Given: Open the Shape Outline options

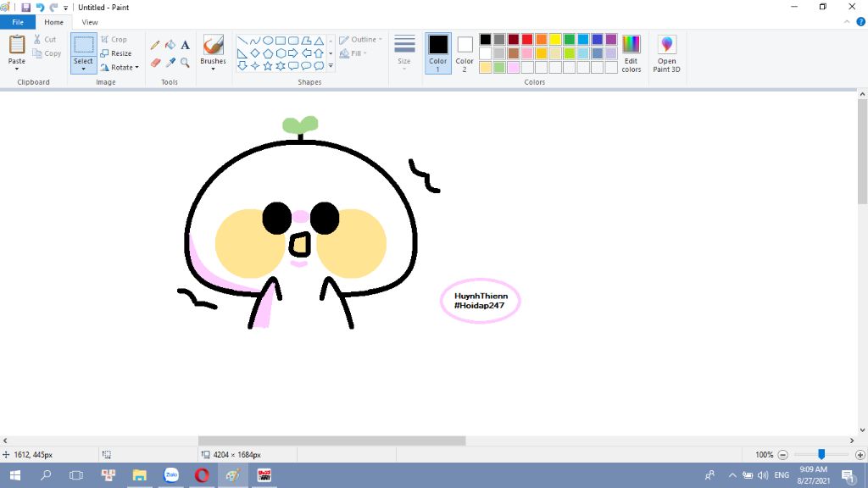Looking at the screenshot, I should (x=360, y=39).
